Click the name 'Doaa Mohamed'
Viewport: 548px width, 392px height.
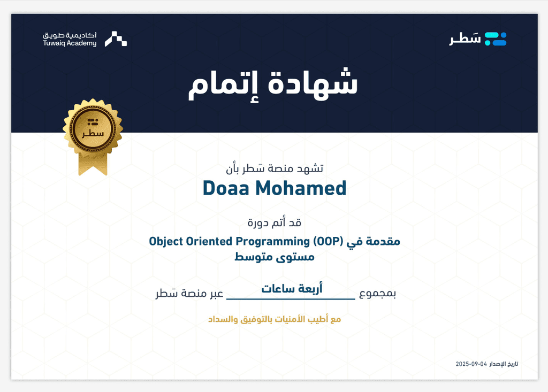tap(275, 188)
